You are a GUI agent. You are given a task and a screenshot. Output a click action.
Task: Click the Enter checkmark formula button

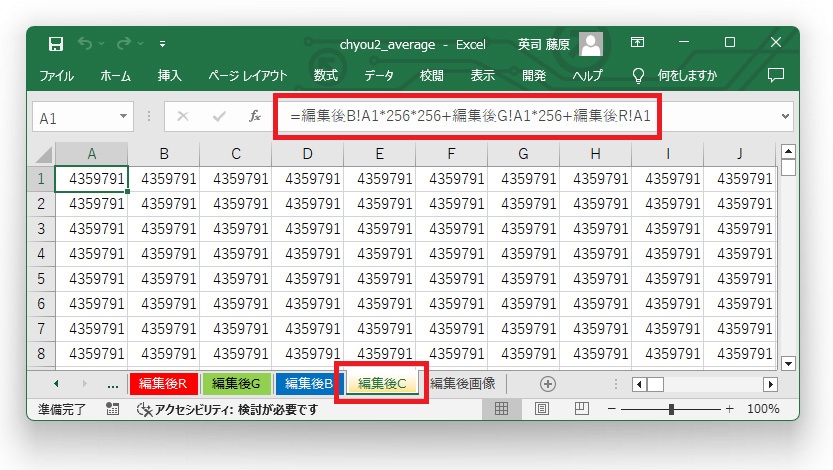pyautogui.click(x=219, y=116)
